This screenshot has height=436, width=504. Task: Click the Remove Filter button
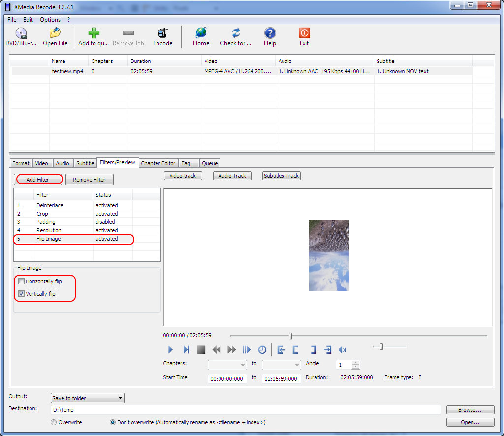(90, 180)
